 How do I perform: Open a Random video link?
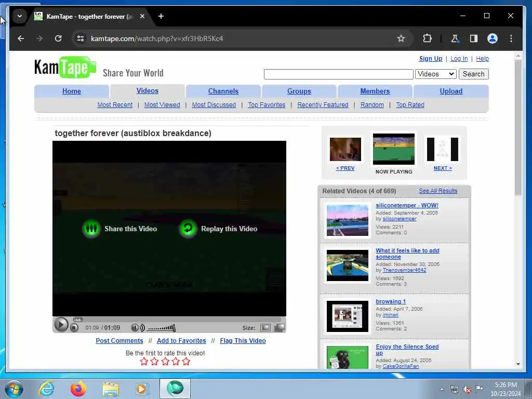(x=372, y=105)
